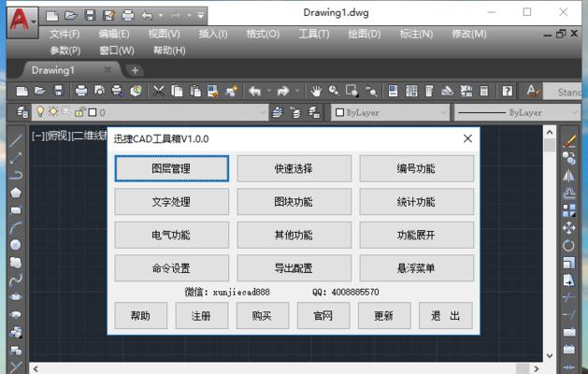This screenshot has width=588, height=374.
Task: Select the Rectangle draw tool
Action: point(16,210)
